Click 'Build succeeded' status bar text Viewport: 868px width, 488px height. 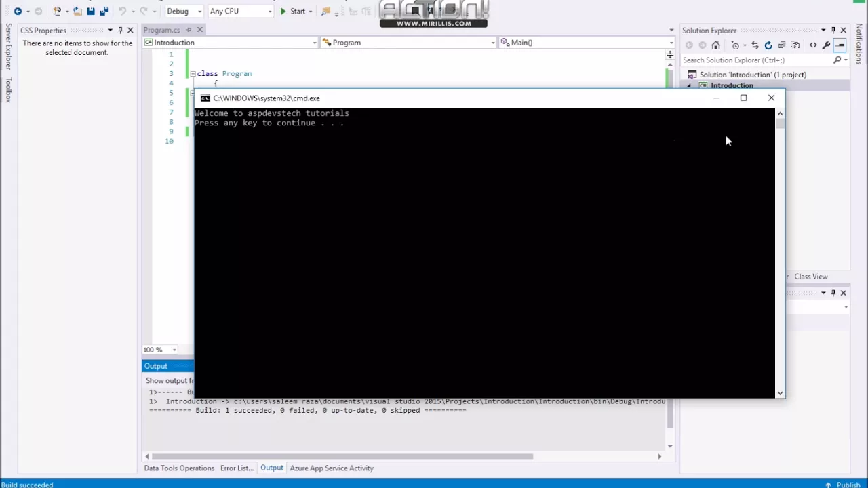(27, 485)
